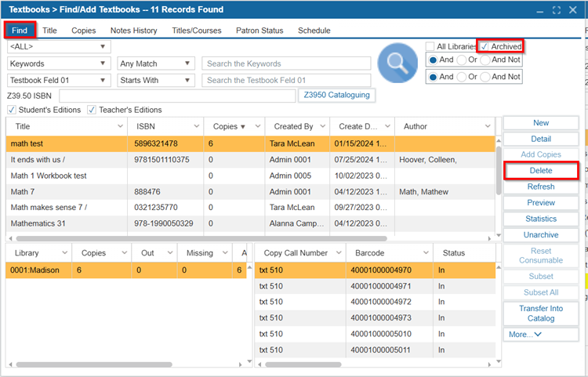Open the Any Match dropdown
The image size is (588, 377).
pyautogui.click(x=156, y=63)
